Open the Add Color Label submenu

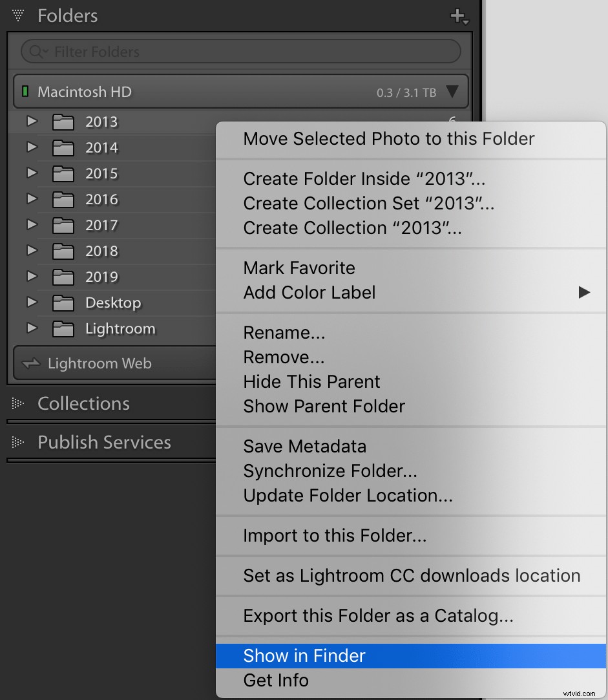(584, 292)
